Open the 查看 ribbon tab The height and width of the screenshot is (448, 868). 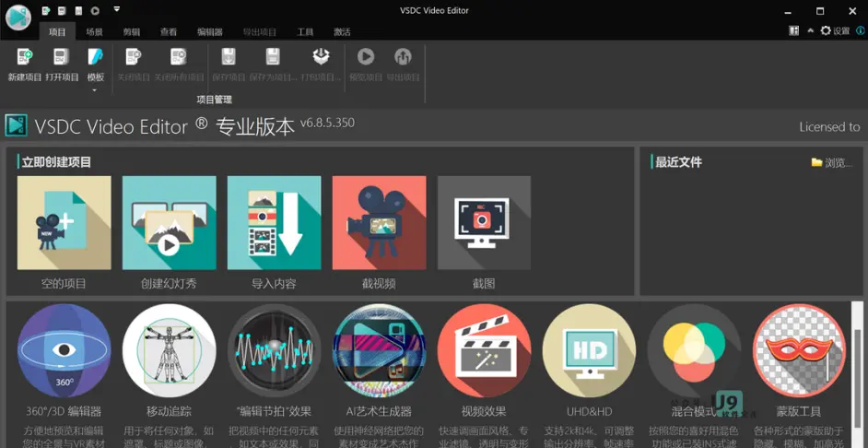[169, 32]
